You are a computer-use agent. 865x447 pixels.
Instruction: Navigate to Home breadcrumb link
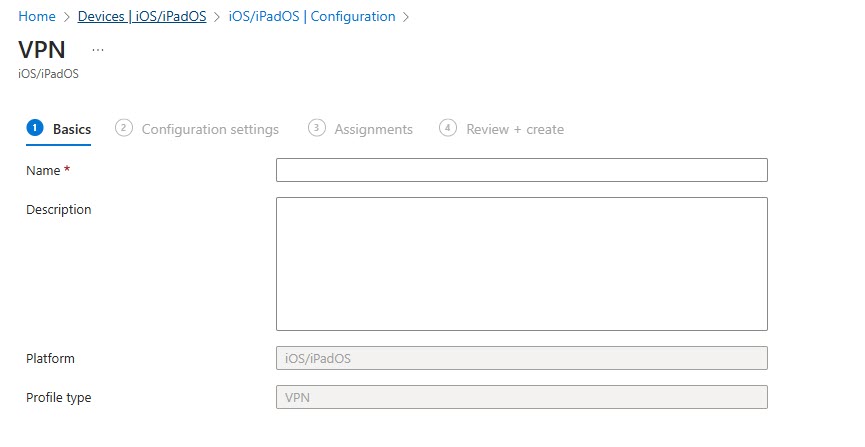click(x=37, y=17)
